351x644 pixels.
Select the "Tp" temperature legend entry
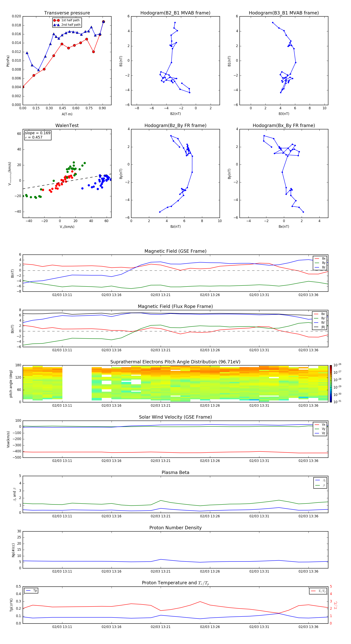pyautogui.click(x=31, y=591)
